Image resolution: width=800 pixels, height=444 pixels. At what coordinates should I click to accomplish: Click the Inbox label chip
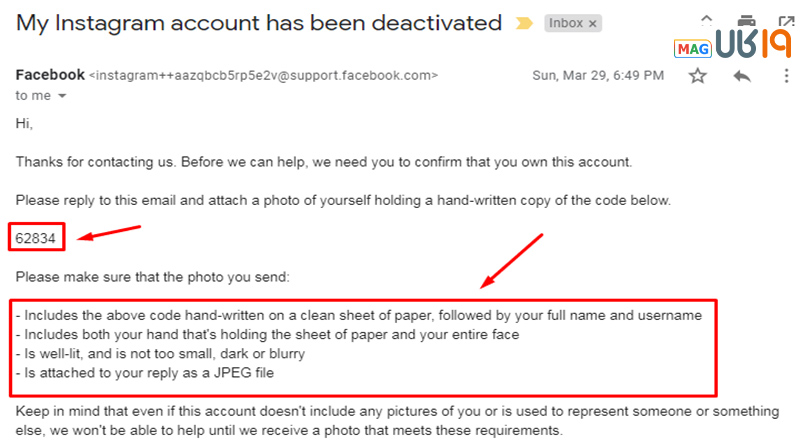pos(566,23)
